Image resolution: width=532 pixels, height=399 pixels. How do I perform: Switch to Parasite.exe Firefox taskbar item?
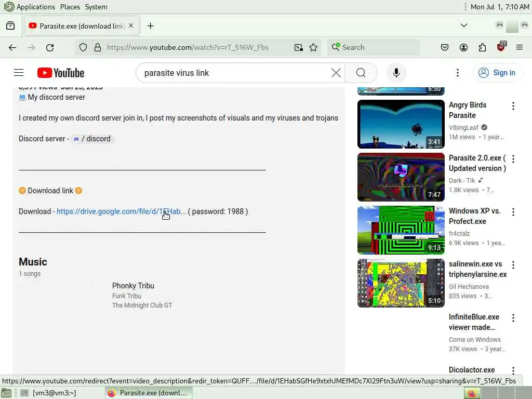[149, 393]
